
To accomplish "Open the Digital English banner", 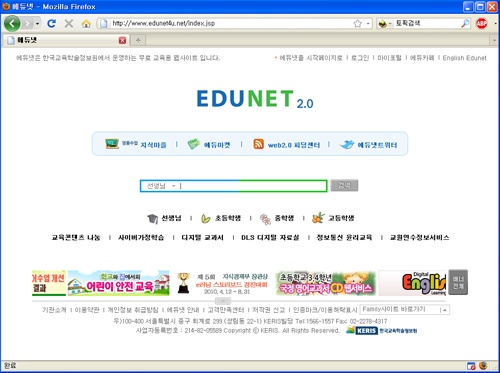I will coord(413,283).
